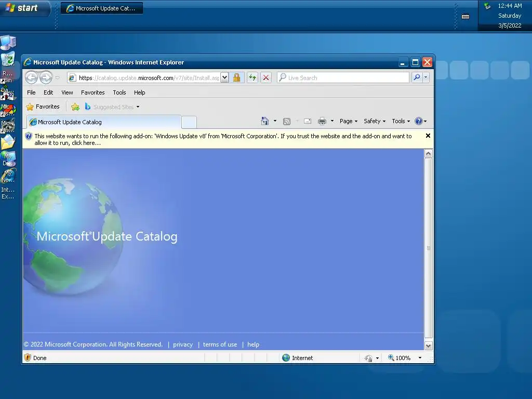Click the Windows start button
The height and width of the screenshot is (399, 532).
pyautogui.click(x=24, y=8)
